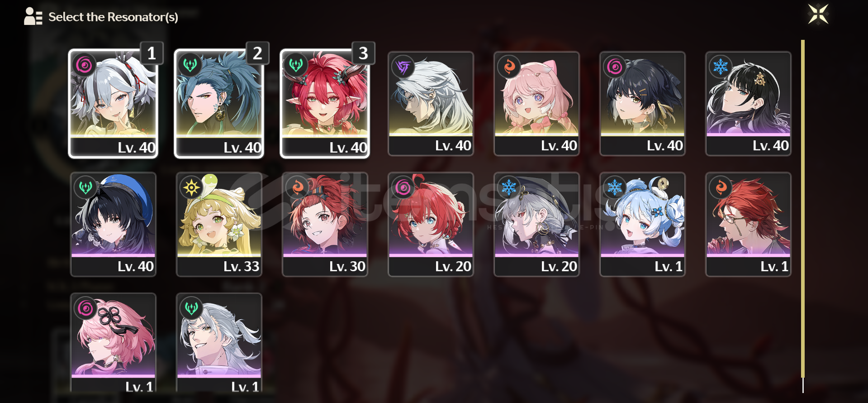Click Havoc icon on red-haired Lv. 20 resonator

pyautogui.click(x=403, y=187)
